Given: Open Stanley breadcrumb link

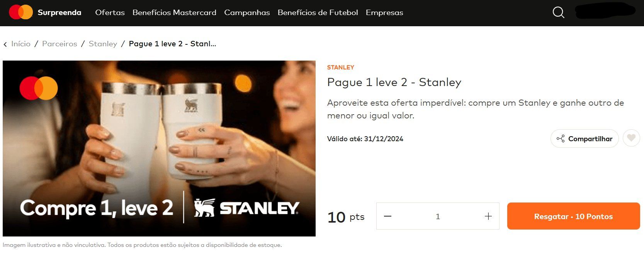Looking at the screenshot, I should coord(103,44).
